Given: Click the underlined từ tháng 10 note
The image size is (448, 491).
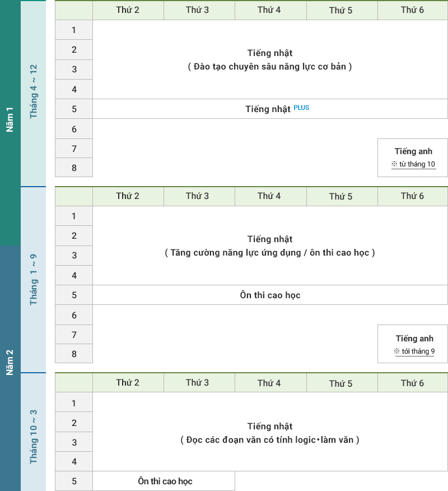Looking at the screenshot, I should (x=413, y=164).
